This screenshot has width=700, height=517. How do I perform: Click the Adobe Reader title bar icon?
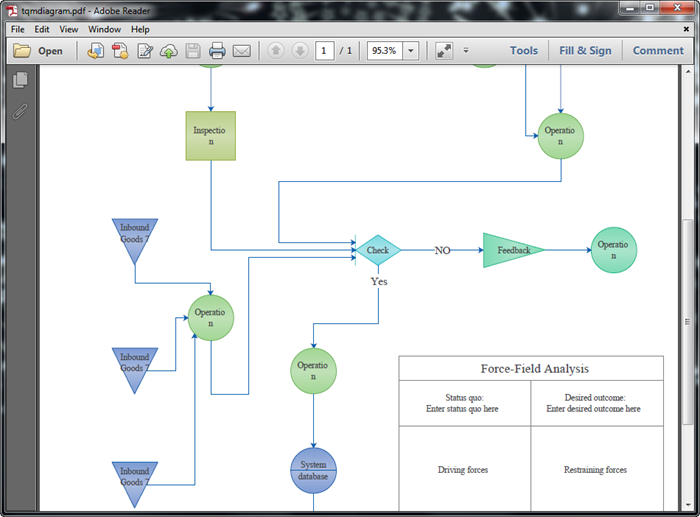click(12, 10)
